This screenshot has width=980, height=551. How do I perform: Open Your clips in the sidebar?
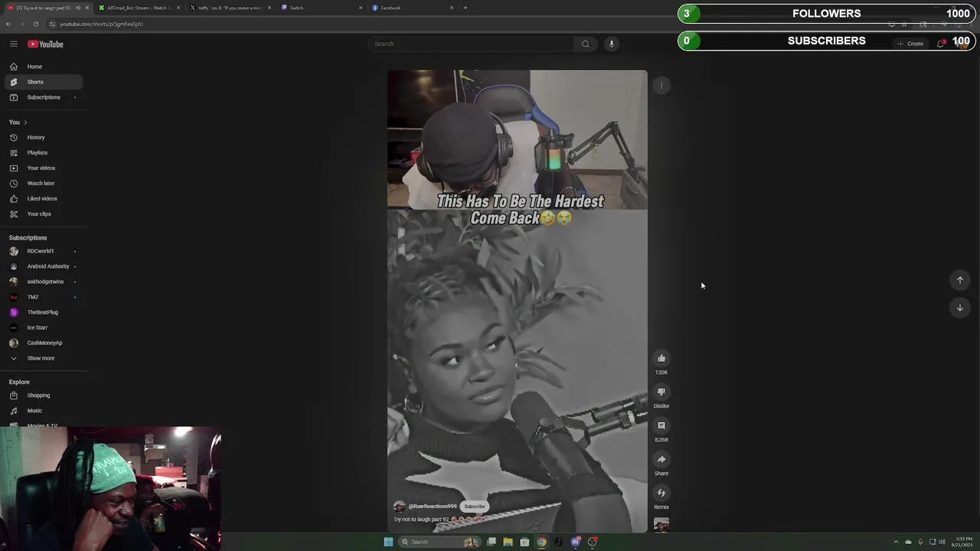coord(43,214)
